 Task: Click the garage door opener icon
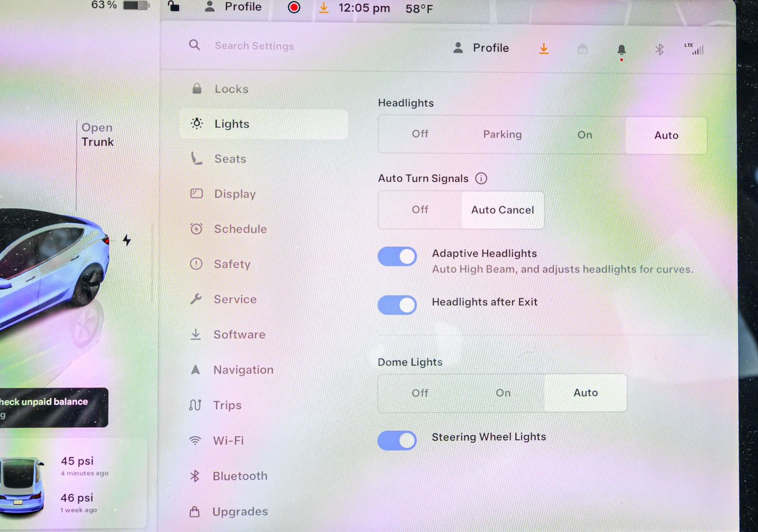click(x=583, y=49)
